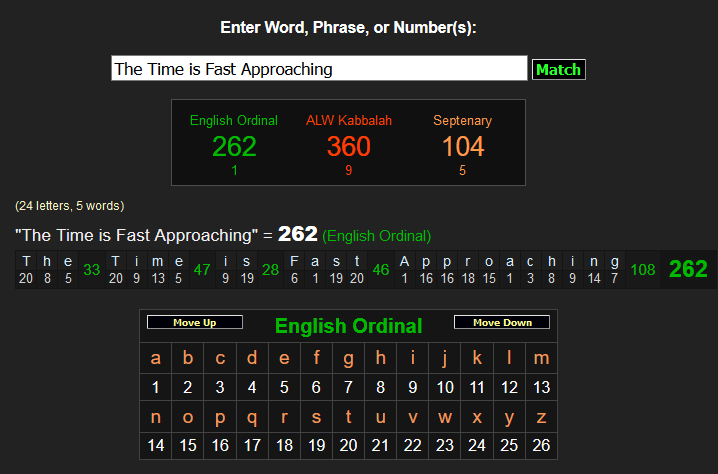The width and height of the screenshot is (718, 474).
Task: Click the orange 104 Septenary value
Action: [x=463, y=147]
